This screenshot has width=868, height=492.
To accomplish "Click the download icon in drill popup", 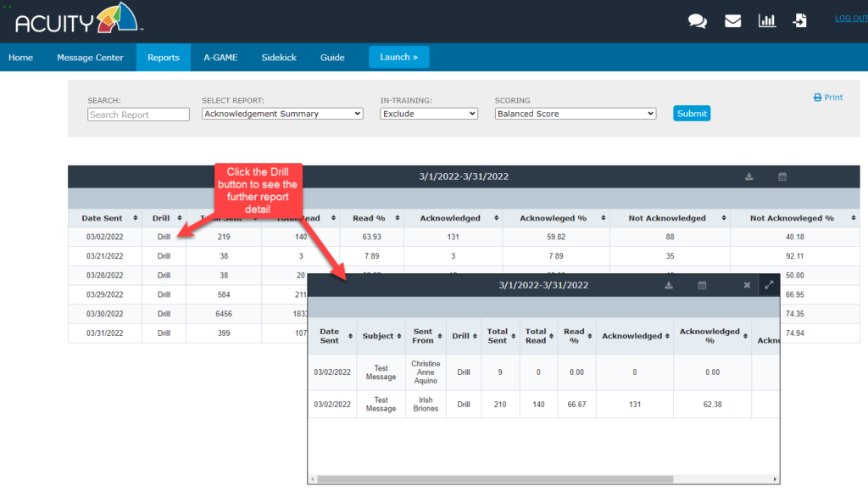I will click(x=669, y=286).
